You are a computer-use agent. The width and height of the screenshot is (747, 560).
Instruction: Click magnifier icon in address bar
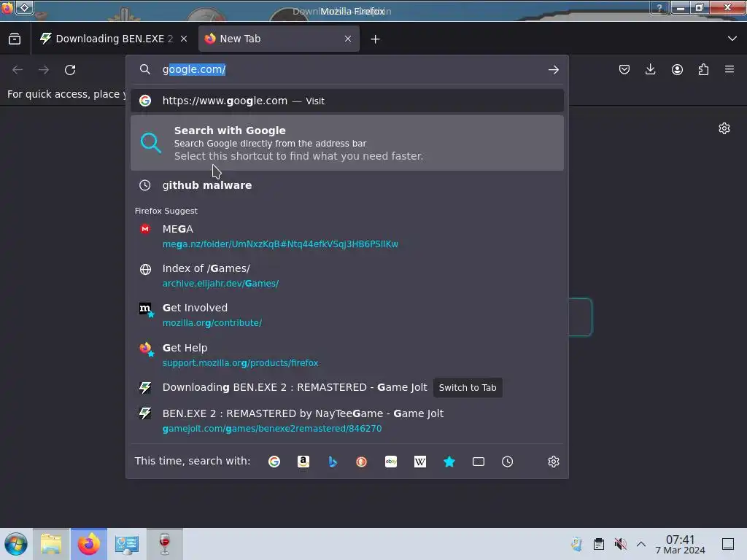145,69
